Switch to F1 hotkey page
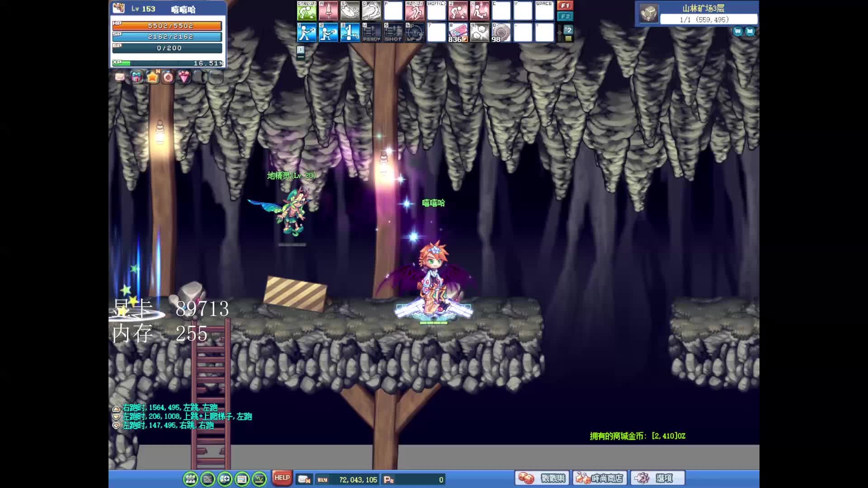The image size is (868, 488). point(565,5)
